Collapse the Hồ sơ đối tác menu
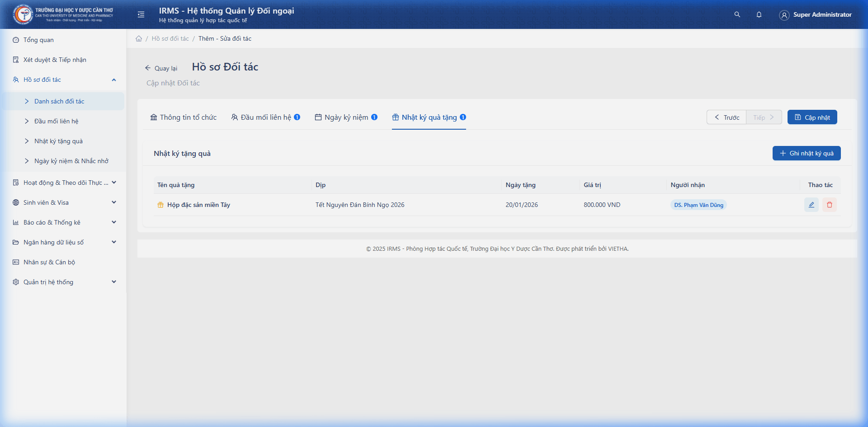This screenshot has height=427, width=868. [113, 80]
